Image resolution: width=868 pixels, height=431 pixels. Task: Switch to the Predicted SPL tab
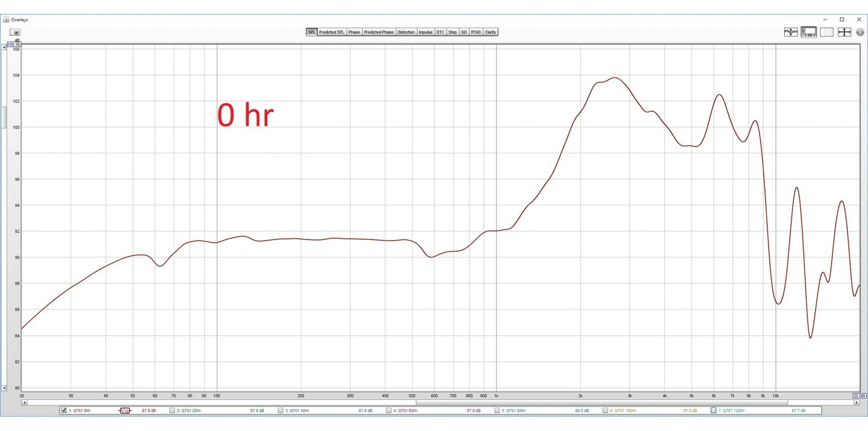332,32
